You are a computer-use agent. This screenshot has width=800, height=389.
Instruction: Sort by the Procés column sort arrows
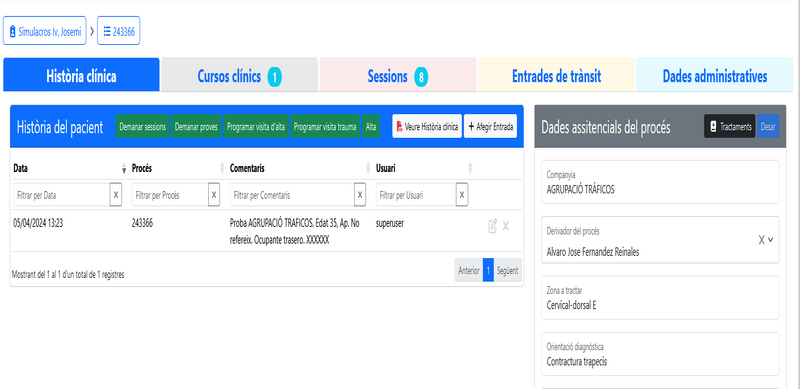point(222,168)
